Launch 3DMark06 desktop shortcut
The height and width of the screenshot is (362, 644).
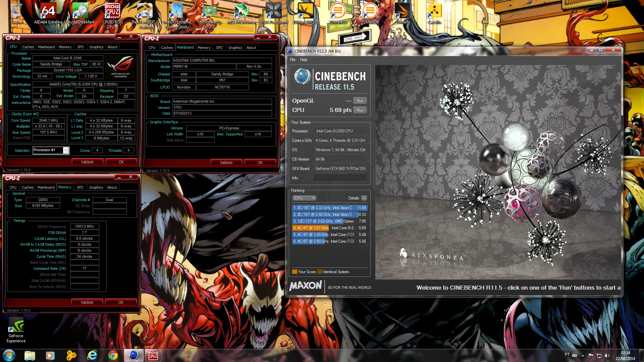click(370, 13)
